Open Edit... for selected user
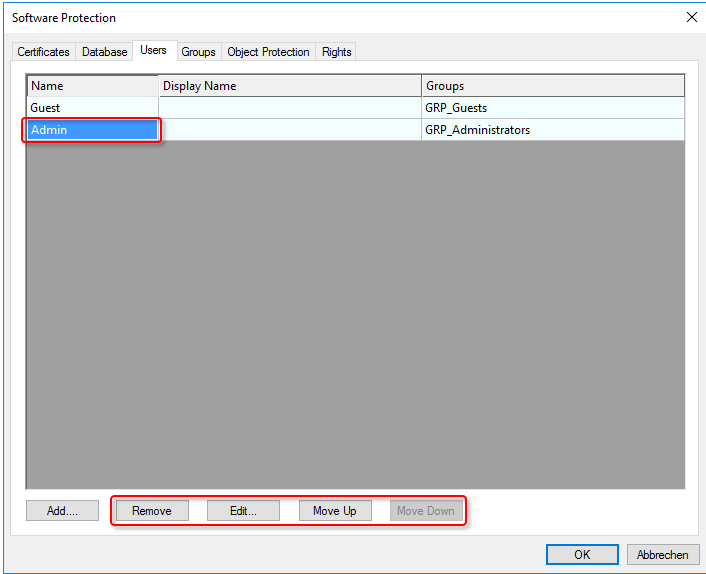The width and height of the screenshot is (706, 574). point(243,511)
